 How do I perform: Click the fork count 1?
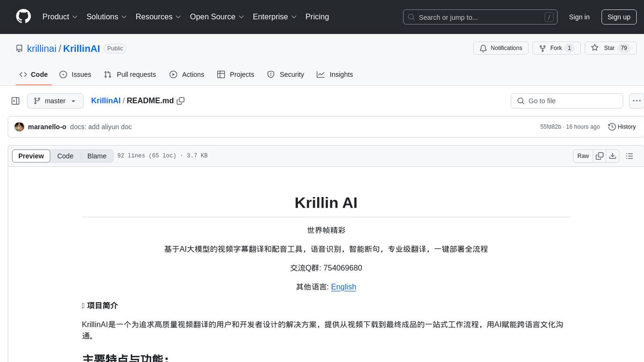click(x=569, y=48)
